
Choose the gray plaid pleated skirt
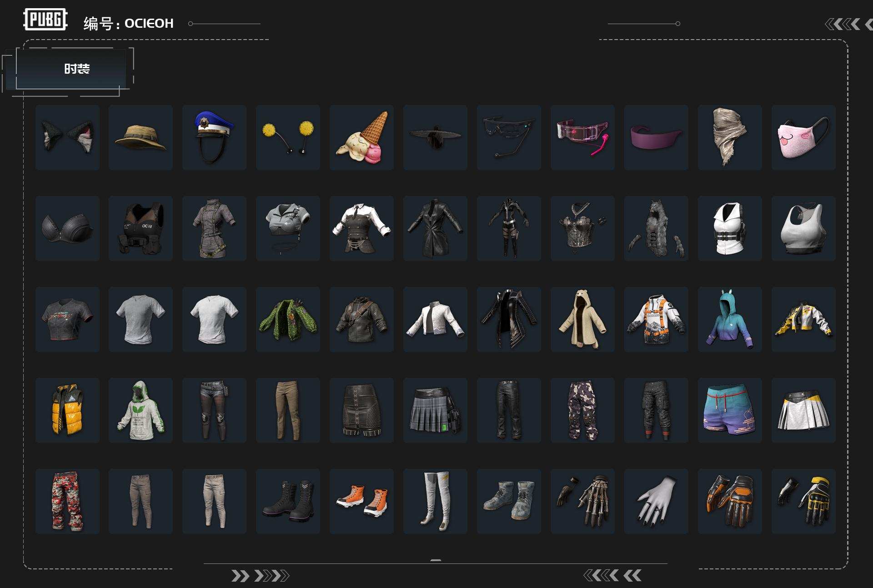tap(435, 410)
